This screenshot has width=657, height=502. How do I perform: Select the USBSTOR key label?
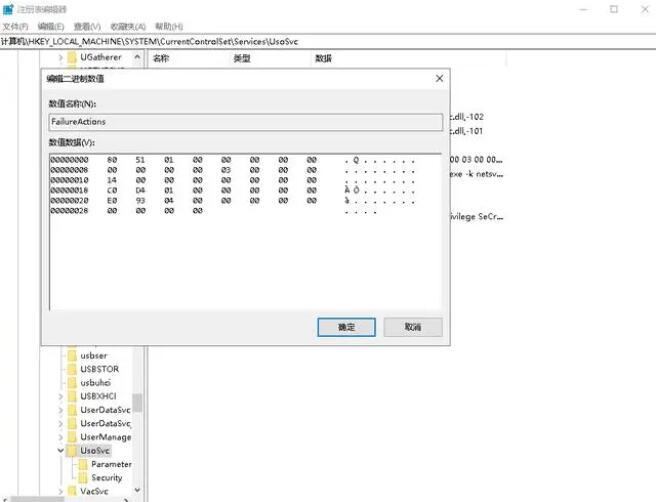click(100, 369)
